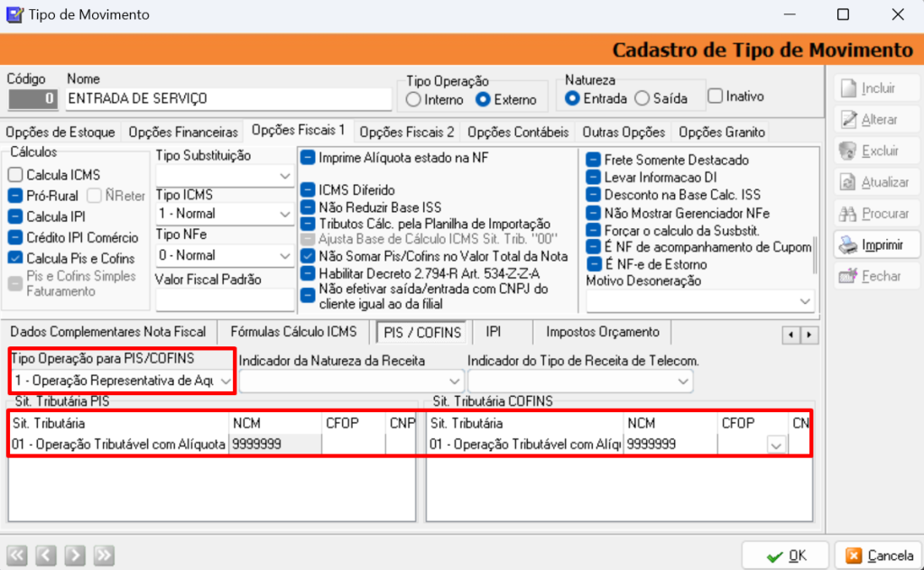This screenshot has height=570, width=924.
Task: Toggle Não Somar Pis/Cofins no Valor Total
Action: (308, 256)
